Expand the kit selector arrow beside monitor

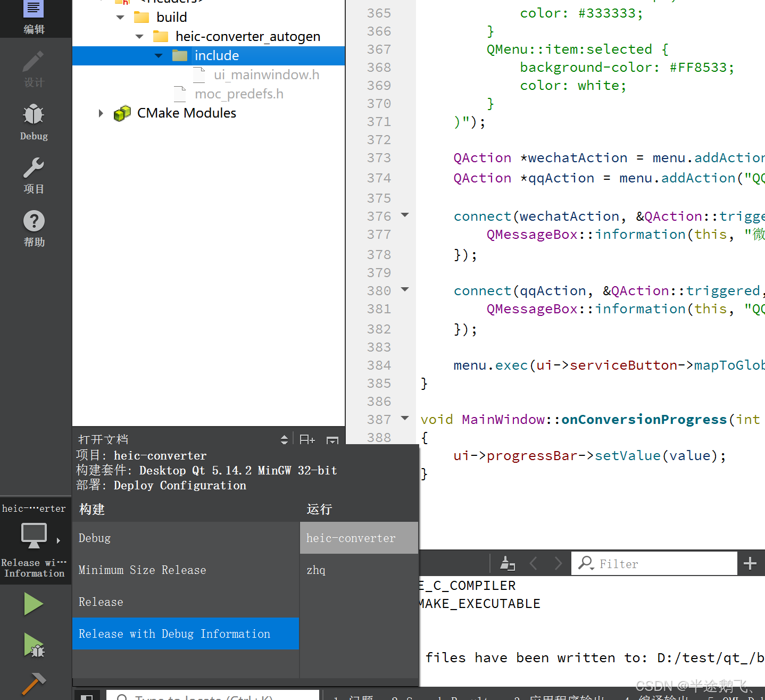59,540
